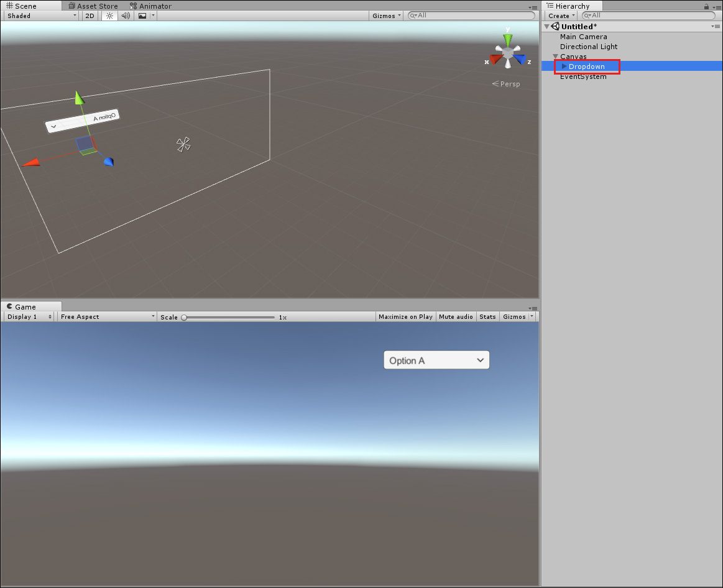Toggle scene audio speaker icon
The image size is (723, 588).
[x=126, y=16]
